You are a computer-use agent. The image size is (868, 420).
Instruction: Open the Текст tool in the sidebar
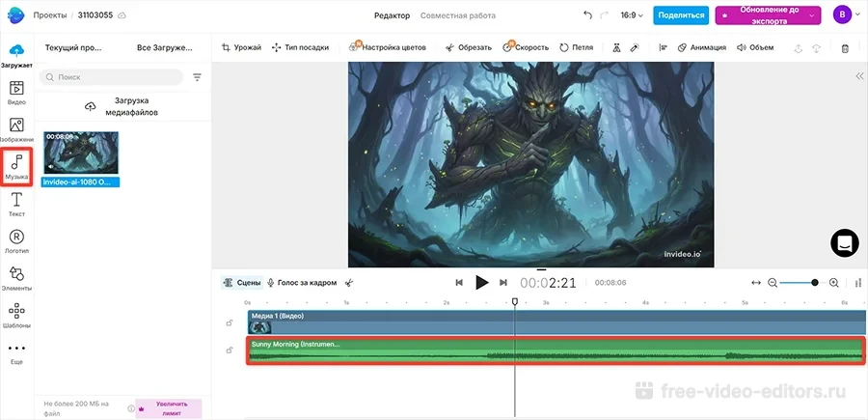16,205
